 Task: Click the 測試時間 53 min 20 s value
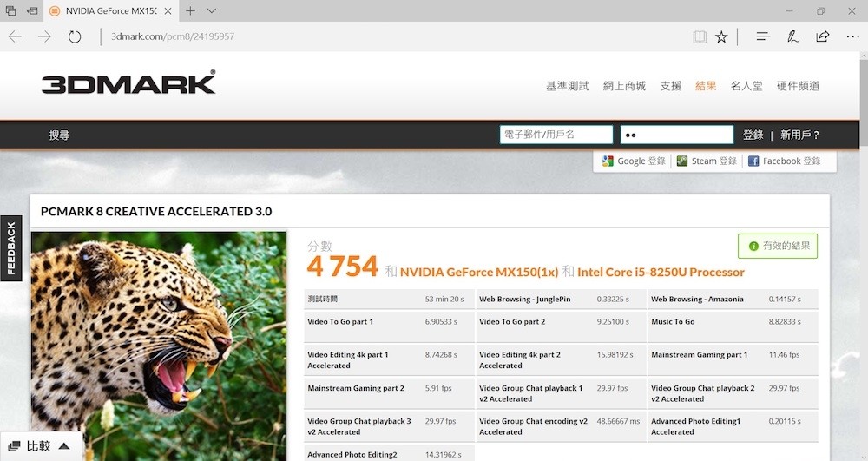click(444, 299)
